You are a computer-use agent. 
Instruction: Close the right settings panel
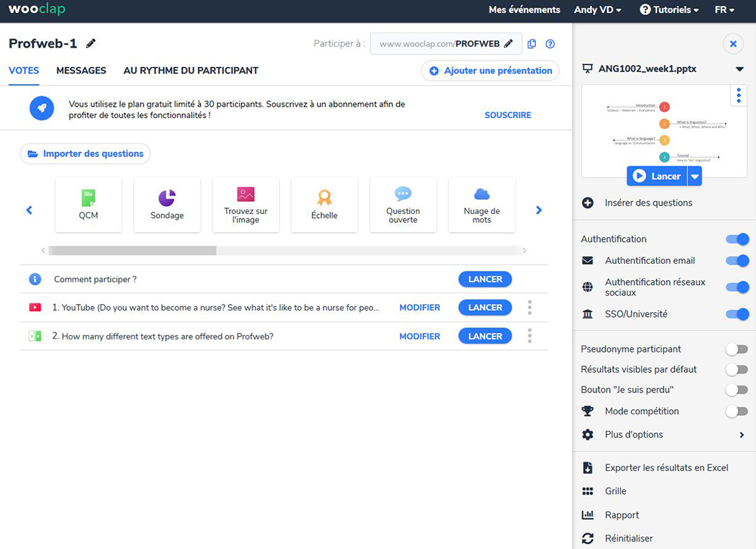coord(733,44)
